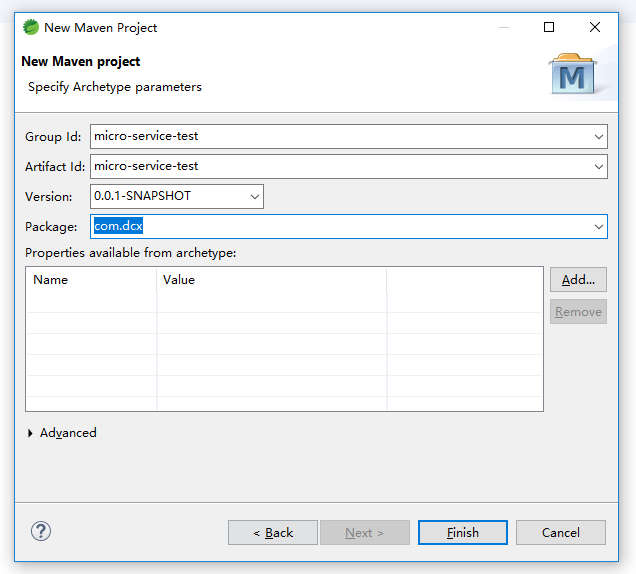Click the help question mark icon
636x574 pixels.
coord(41,531)
